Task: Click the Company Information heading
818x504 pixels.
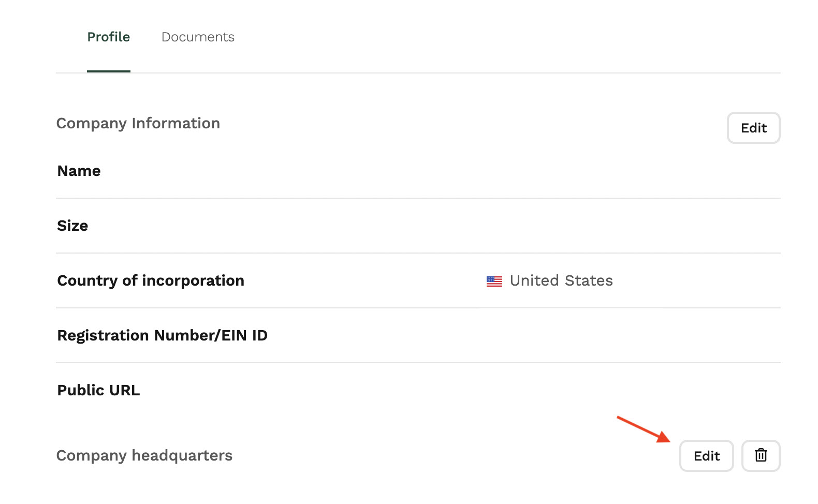Action: 138,123
